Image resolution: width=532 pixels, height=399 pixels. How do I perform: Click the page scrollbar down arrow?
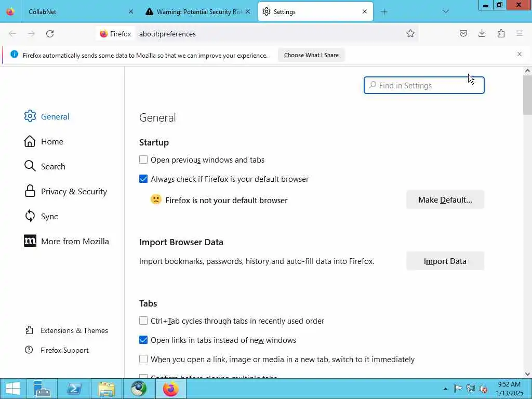[x=527, y=374]
